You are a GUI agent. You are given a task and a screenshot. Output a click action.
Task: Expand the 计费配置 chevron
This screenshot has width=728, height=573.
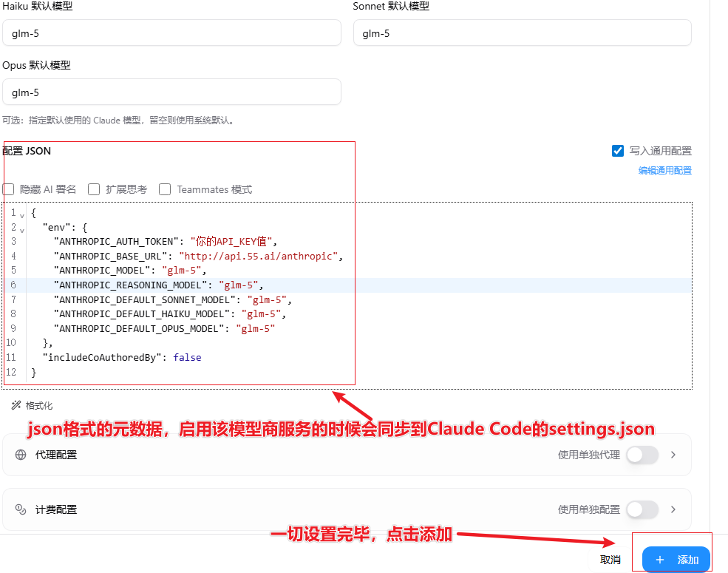pyautogui.click(x=673, y=509)
